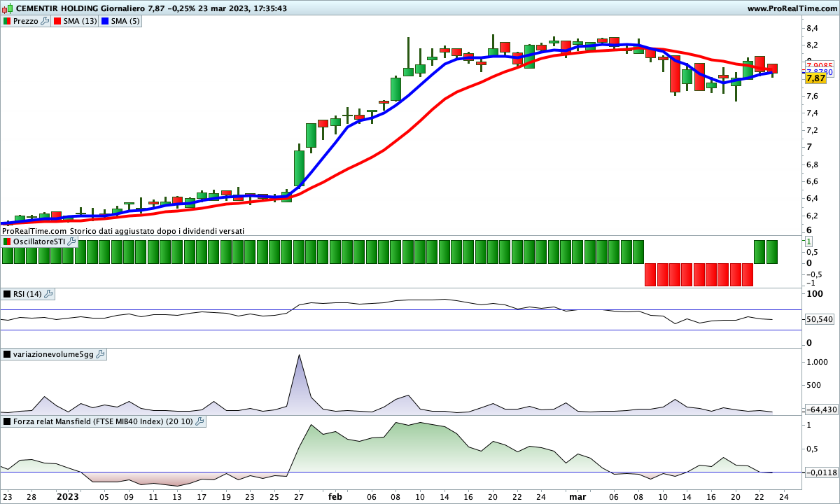Click the black variazionevolume5gg color square

pyautogui.click(x=7, y=354)
